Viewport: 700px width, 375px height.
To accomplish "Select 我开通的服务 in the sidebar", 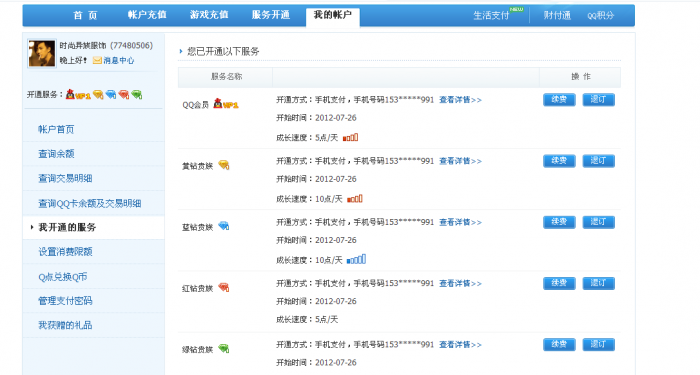I will coord(67,227).
